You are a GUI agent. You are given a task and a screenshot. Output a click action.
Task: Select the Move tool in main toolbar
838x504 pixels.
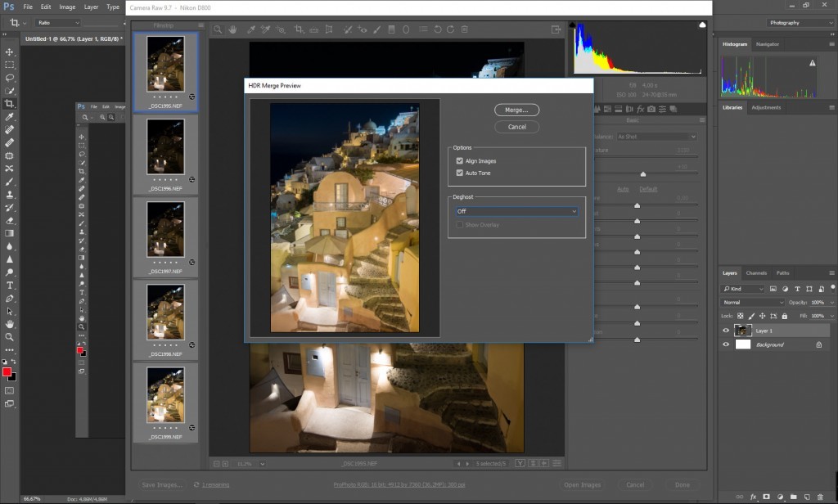tap(10, 52)
